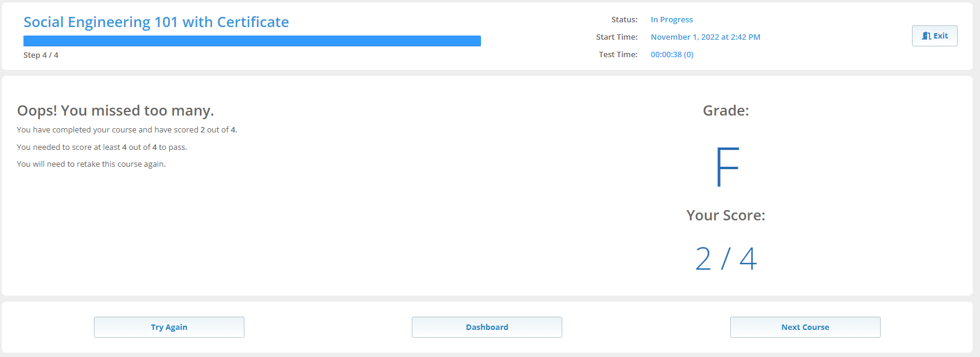This screenshot has height=357, width=980.
Task: Click the door icon on the Exit button
Action: pos(926,36)
